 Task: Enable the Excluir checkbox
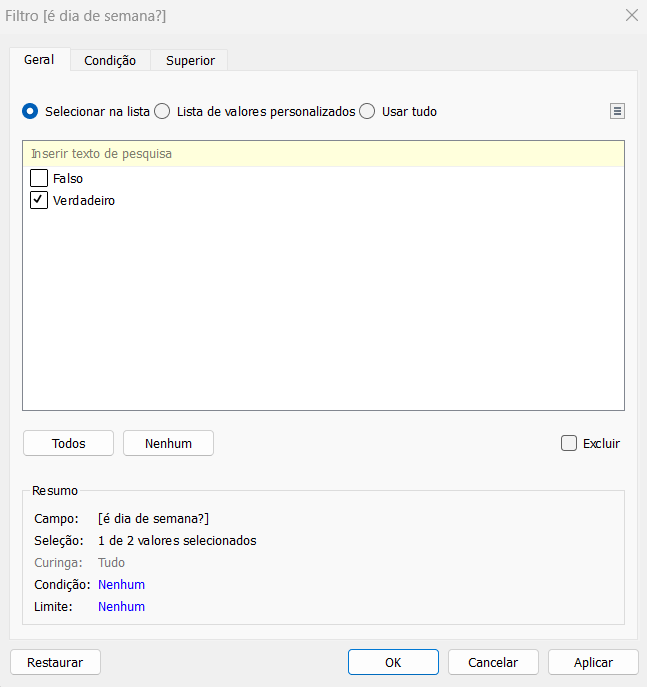pos(569,443)
